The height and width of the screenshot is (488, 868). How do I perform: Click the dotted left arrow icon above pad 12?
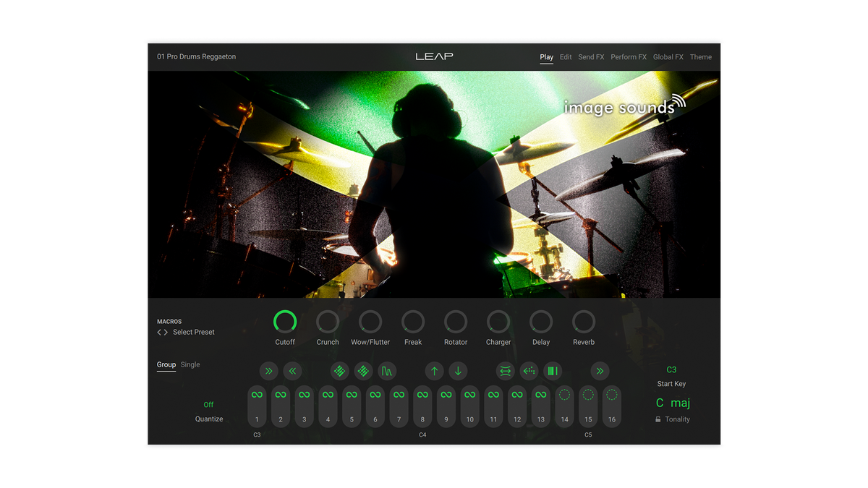coord(529,372)
